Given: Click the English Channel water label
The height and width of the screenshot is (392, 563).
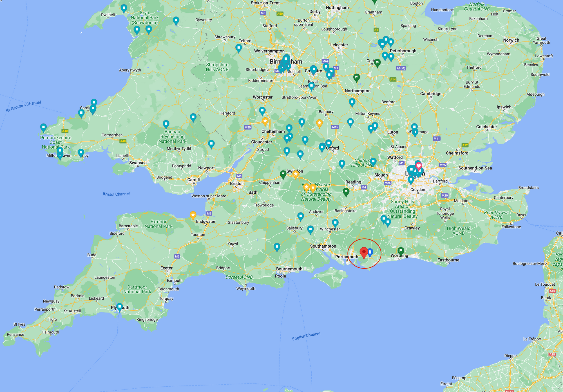Looking at the screenshot, I should pos(306,336).
